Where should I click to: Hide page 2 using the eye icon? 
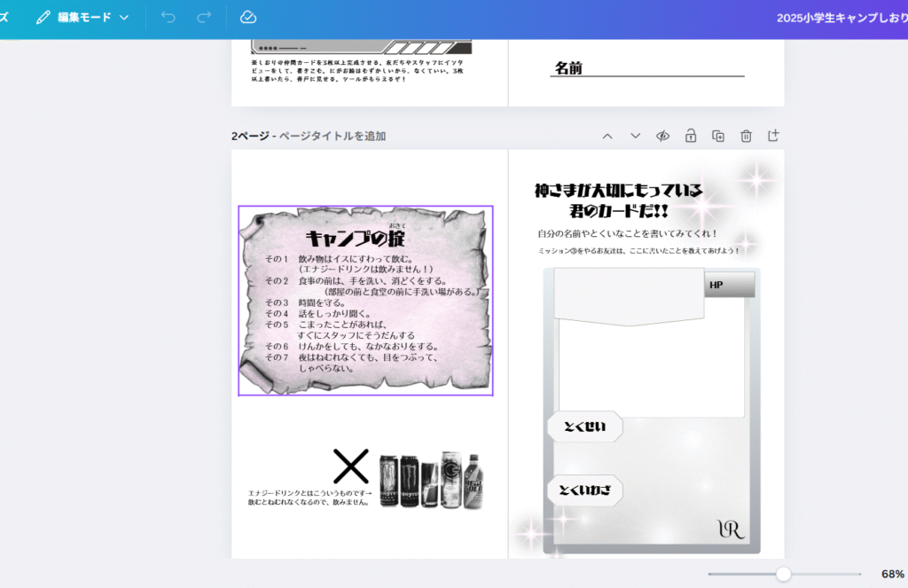pyautogui.click(x=662, y=136)
